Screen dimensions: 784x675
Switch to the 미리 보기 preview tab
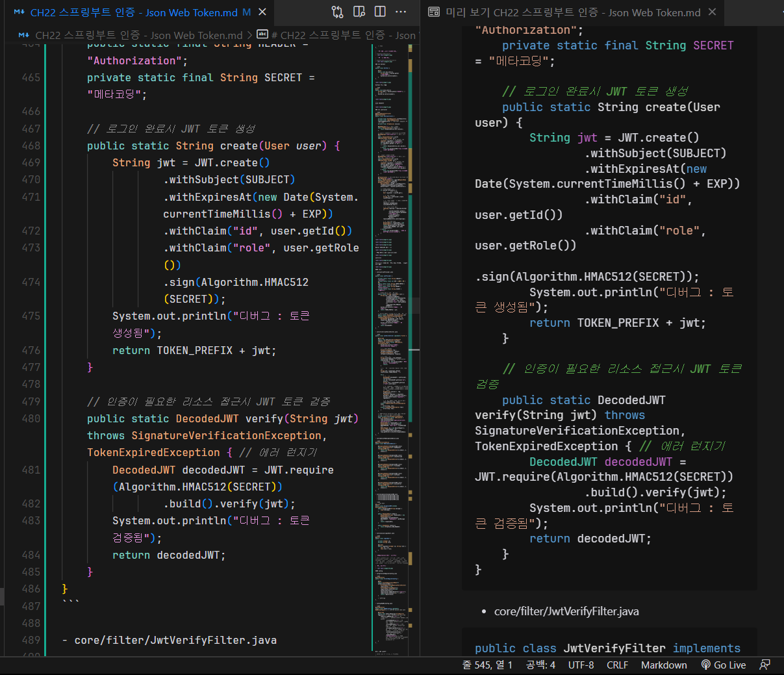tap(572, 12)
